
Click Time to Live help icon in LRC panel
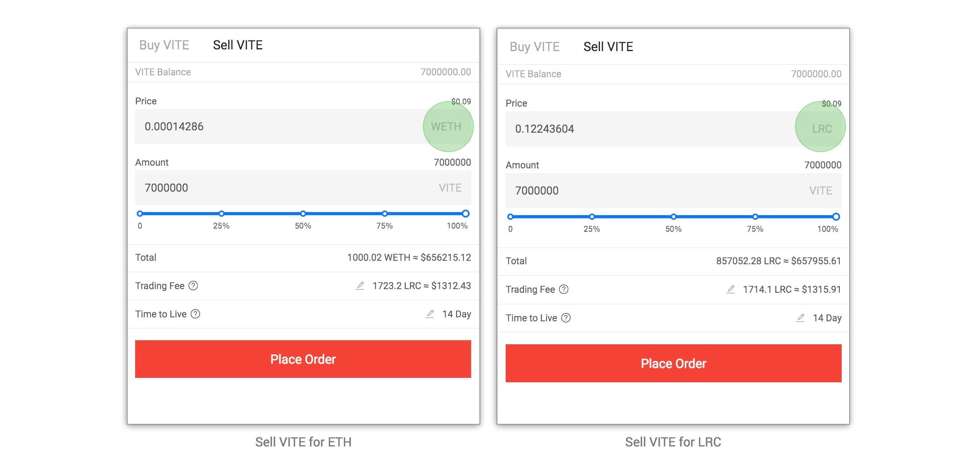point(566,318)
